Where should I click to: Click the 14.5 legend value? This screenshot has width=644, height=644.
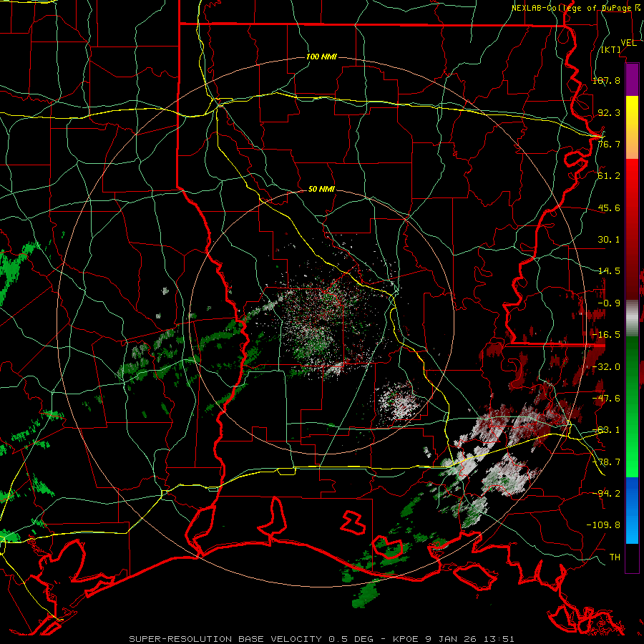(609, 271)
